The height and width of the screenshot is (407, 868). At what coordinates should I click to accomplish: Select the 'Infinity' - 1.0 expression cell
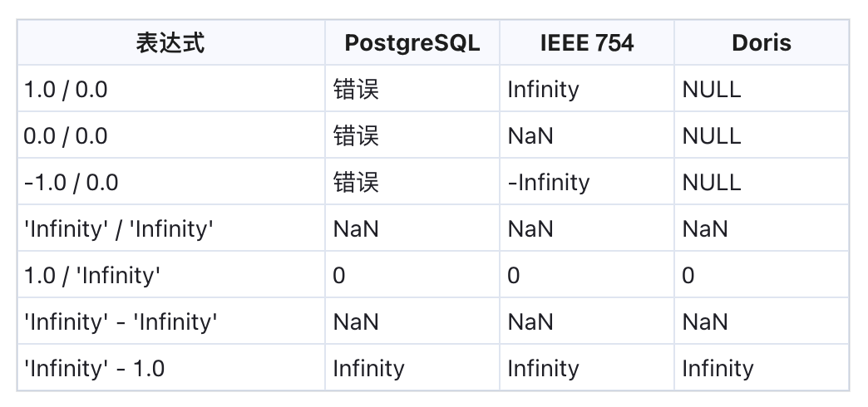pyautogui.click(x=95, y=368)
